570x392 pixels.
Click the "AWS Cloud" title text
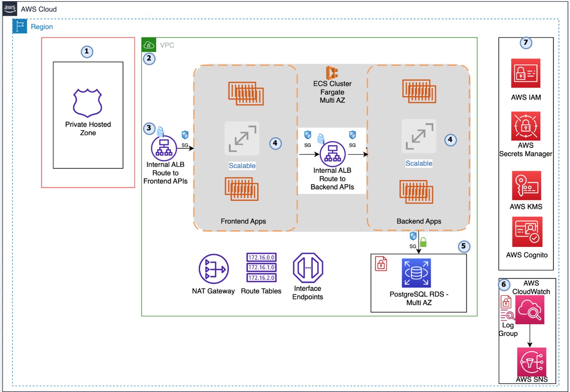[39, 9]
